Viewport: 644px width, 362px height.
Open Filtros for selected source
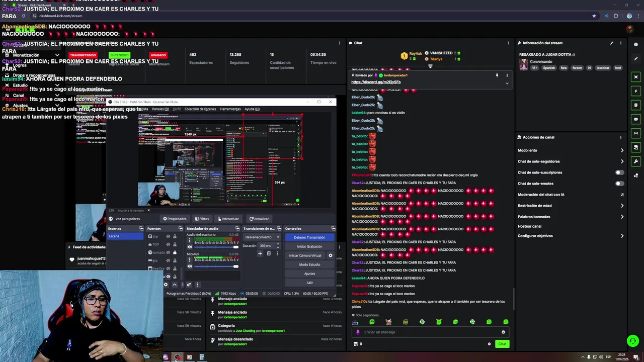(201, 219)
